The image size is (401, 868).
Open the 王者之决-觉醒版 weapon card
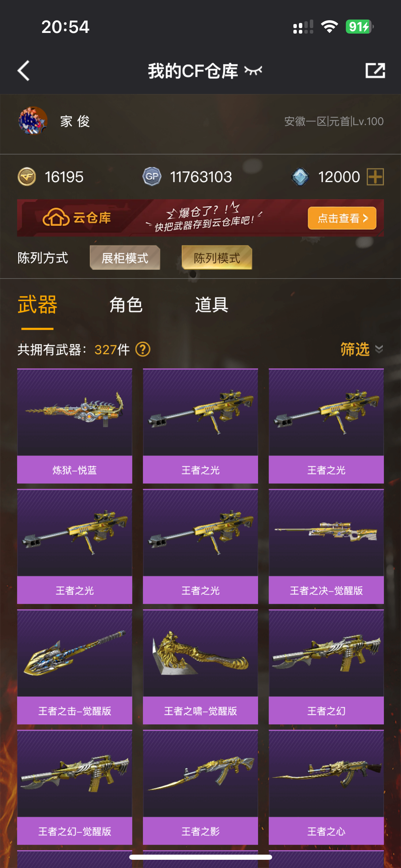coord(326,546)
